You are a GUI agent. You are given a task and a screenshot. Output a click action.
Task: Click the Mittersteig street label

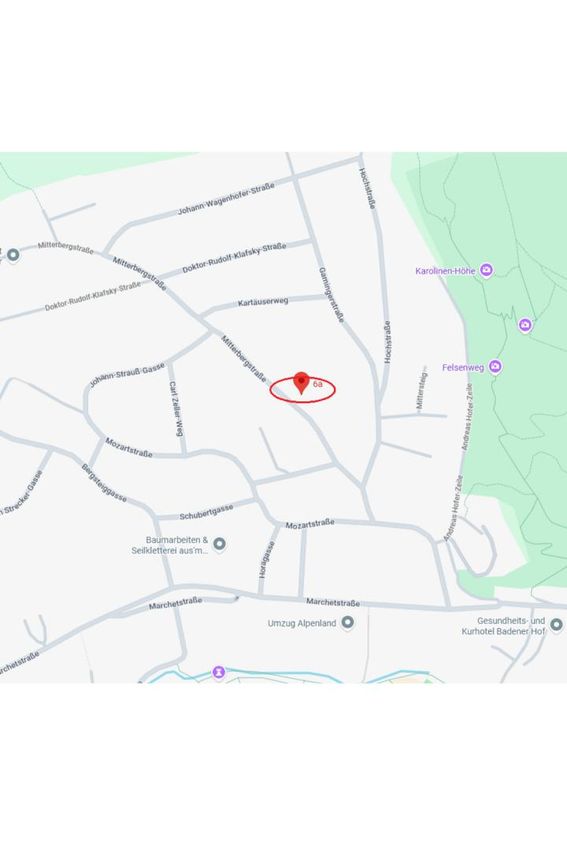[421, 390]
